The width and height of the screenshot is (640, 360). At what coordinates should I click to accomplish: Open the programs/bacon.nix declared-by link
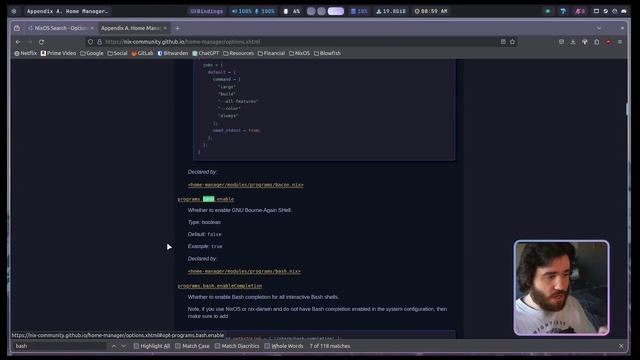point(245,185)
